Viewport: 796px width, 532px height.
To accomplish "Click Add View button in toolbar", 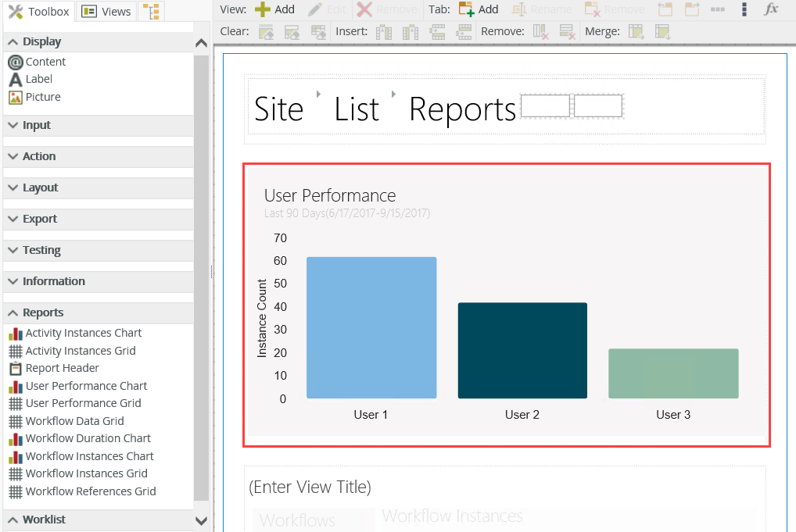I will pyautogui.click(x=274, y=9).
